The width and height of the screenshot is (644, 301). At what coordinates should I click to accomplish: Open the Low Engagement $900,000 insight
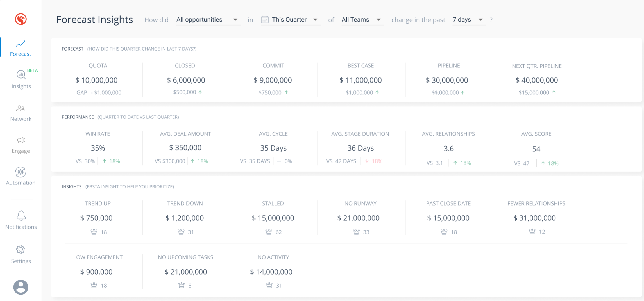96,272
